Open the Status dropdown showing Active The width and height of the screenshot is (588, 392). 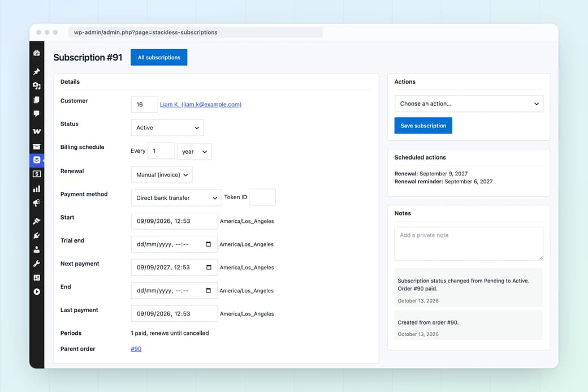[x=167, y=127]
